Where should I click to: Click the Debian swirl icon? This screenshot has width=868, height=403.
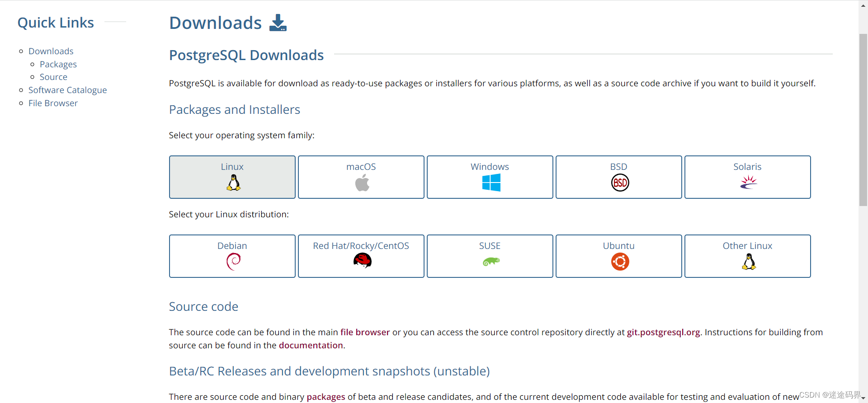(233, 262)
